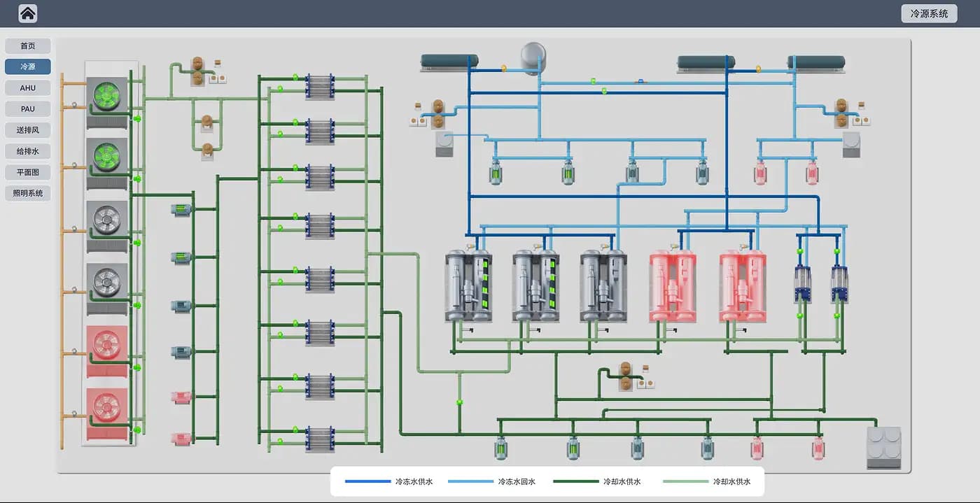Click the right red pump in bottom row
The height and width of the screenshot is (503, 980).
(818, 448)
